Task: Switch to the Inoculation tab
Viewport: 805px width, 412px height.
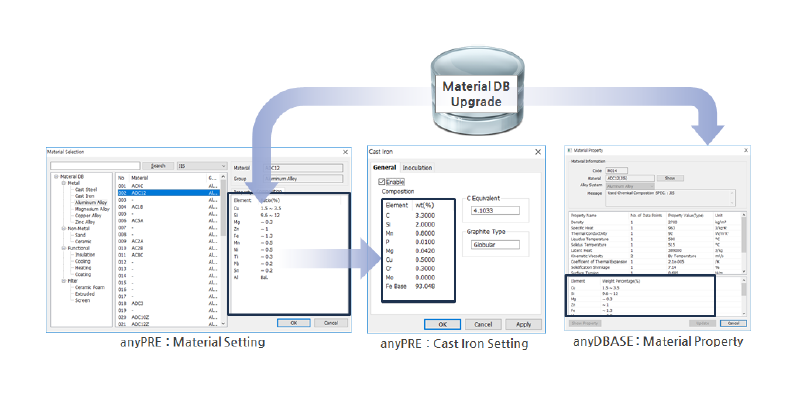Action: click(418, 168)
